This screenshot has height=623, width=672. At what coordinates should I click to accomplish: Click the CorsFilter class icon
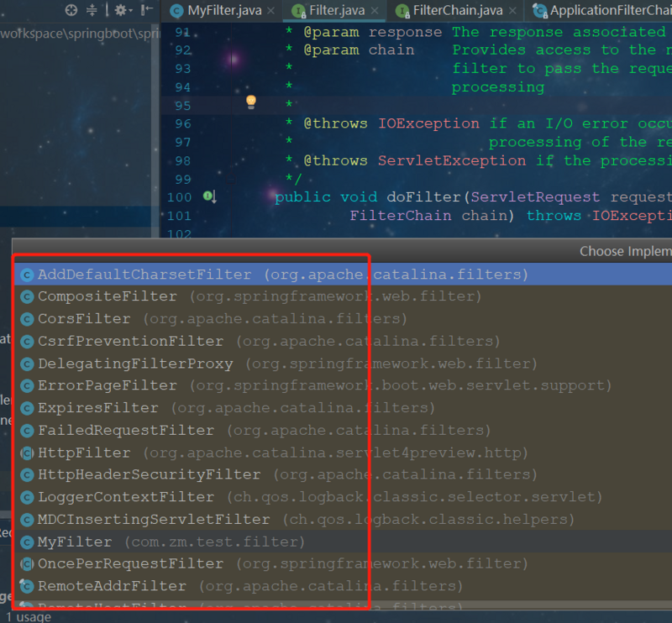[x=27, y=319]
